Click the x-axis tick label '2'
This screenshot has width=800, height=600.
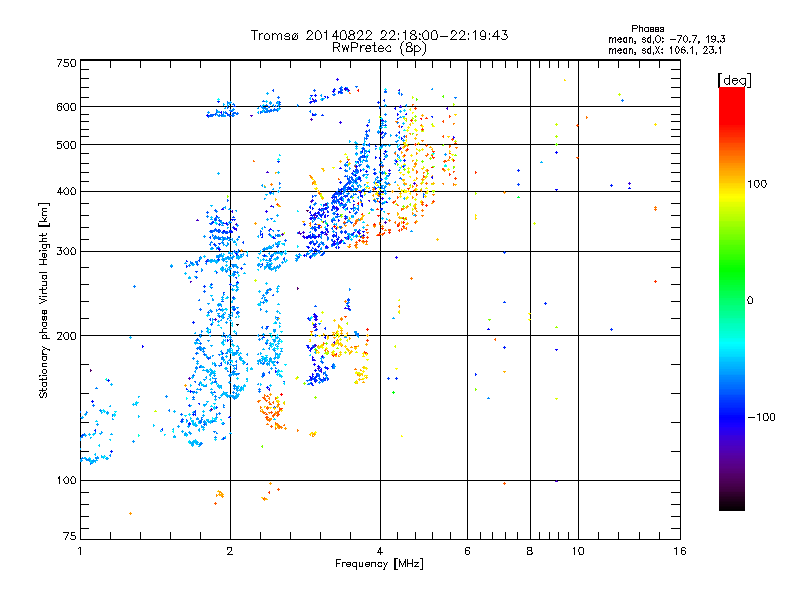(x=230, y=551)
